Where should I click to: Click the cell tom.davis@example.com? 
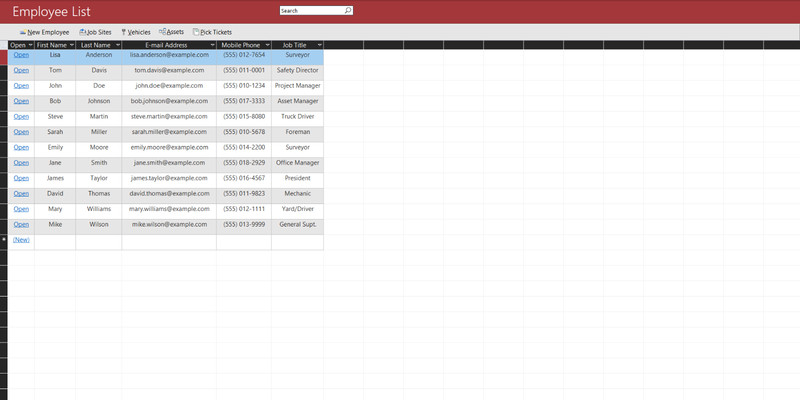click(169, 70)
